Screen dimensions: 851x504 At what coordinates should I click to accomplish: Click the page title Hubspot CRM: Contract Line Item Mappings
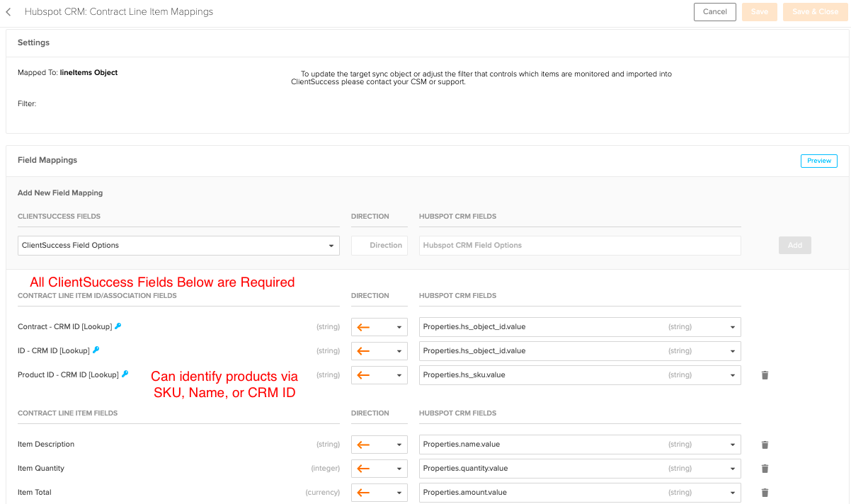(119, 12)
